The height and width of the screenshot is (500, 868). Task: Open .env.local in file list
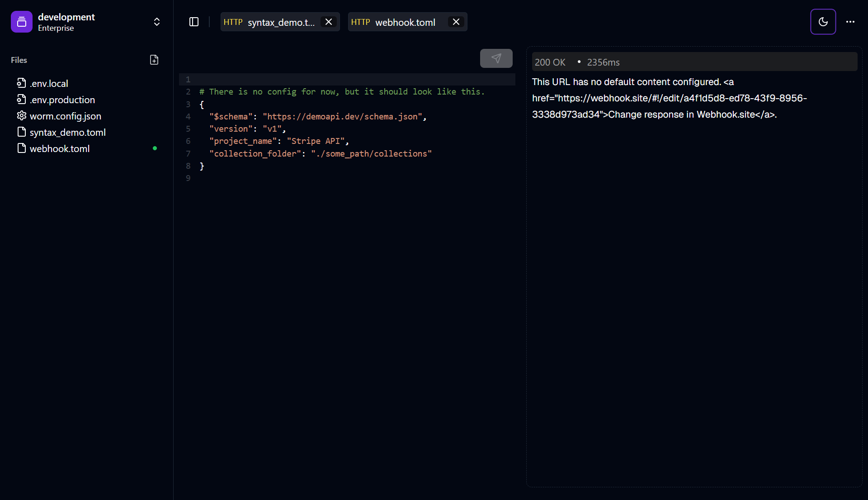point(49,83)
